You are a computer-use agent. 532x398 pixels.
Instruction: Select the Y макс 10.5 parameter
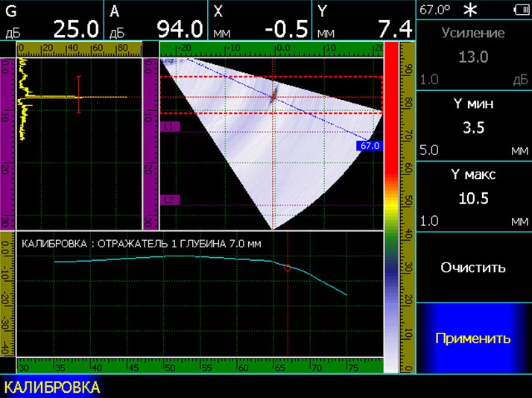coord(473,198)
